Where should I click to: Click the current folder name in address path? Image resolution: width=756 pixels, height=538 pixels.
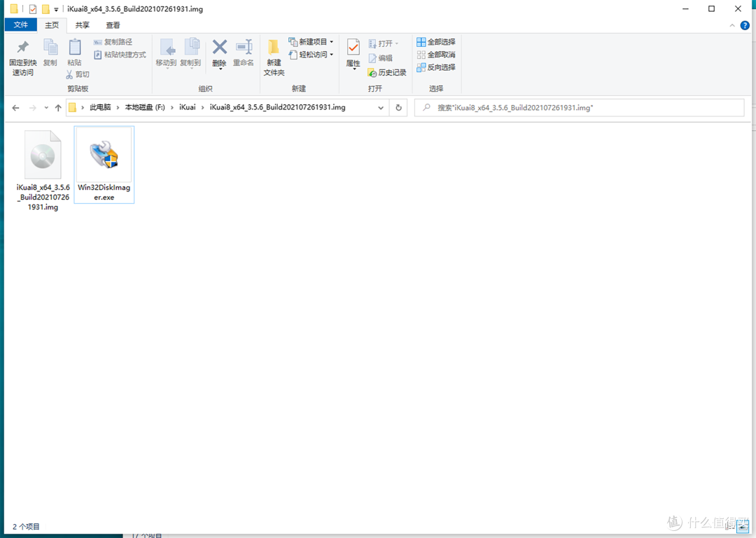coord(277,107)
